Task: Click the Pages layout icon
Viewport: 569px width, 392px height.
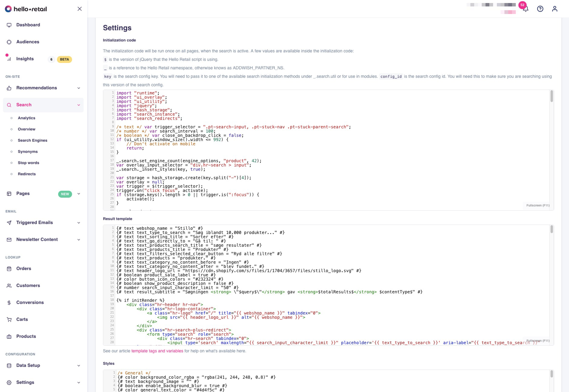Action: click(x=9, y=194)
